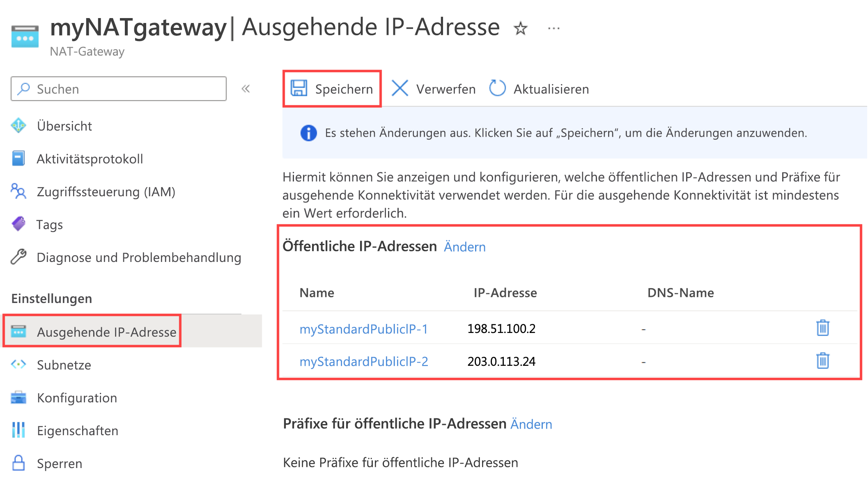Open Sperren in settings

60,464
